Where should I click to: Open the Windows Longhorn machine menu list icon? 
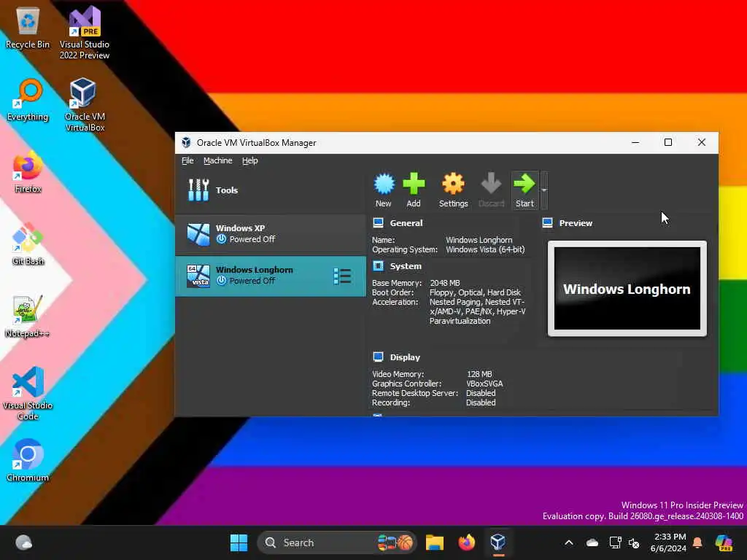point(342,276)
